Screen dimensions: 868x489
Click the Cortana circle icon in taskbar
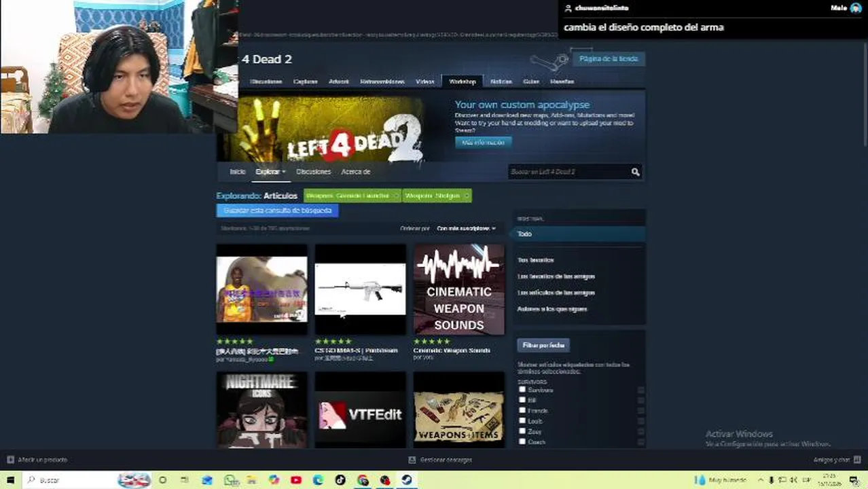click(x=162, y=480)
